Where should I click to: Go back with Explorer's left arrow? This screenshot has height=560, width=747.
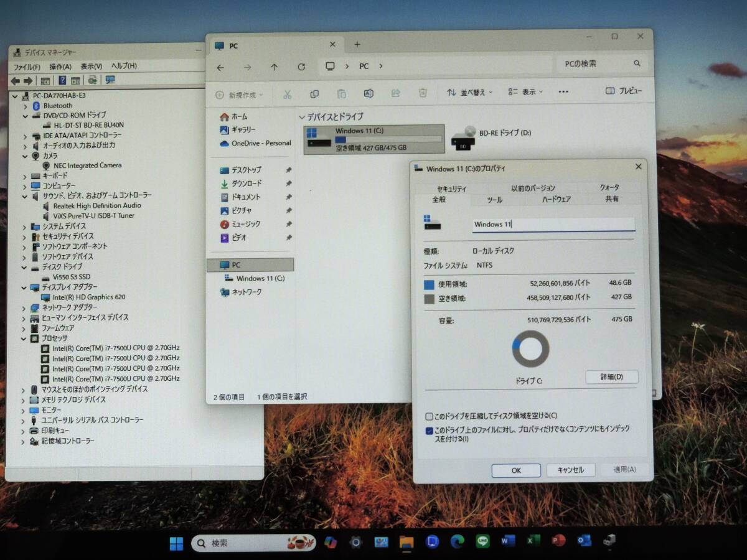(x=220, y=67)
